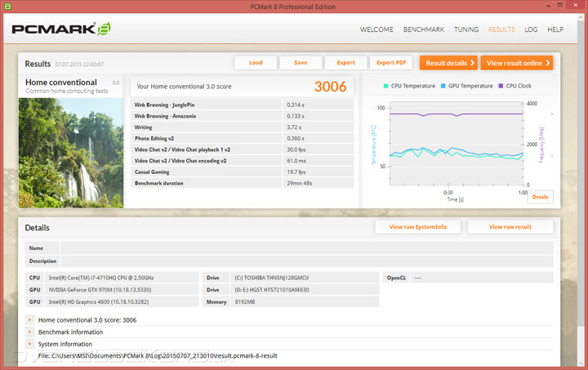Click the results timestamp 07.07.2015 22:00:07
The height and width of the screenshot is (370, 588).
pyautogui.click(x=79, y=65)
